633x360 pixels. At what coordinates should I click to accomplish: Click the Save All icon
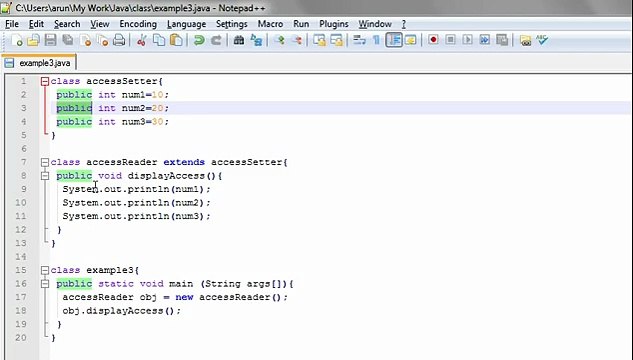click(x=68, y=40)
